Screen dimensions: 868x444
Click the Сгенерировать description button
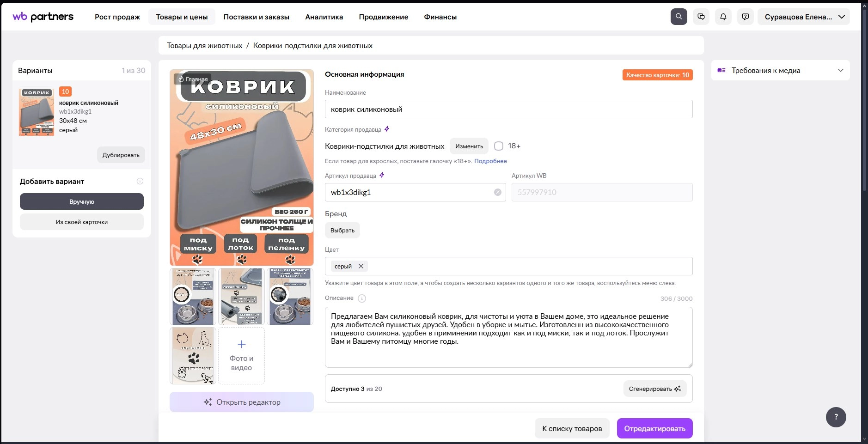654,389
